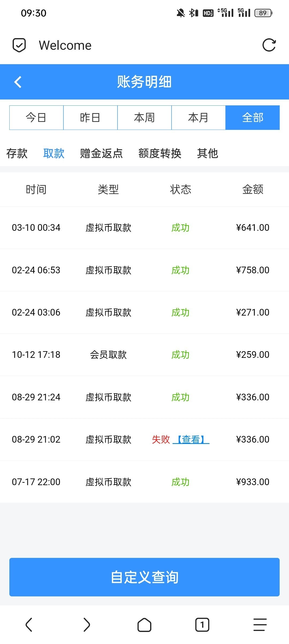Click the page refresh icon

(x=269, y=45)
